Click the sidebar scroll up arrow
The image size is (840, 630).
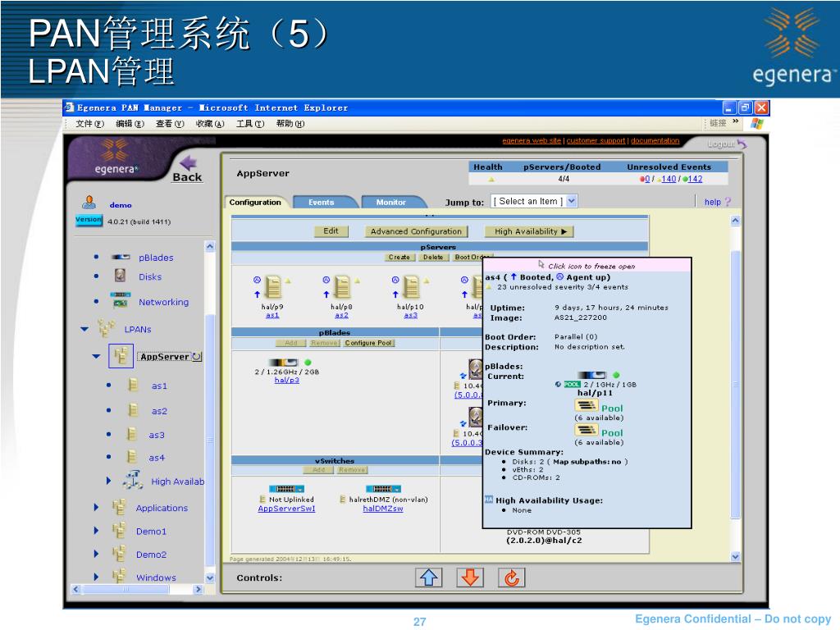pos(209,246)
